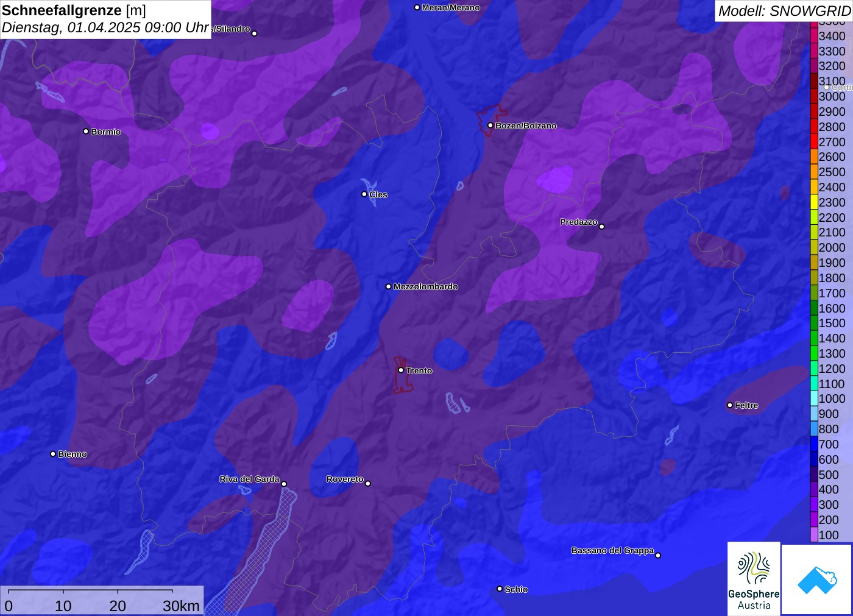Select the Predazzo location marker dot
This screenshot has height=616, width=853.
(x=601, y=226)
